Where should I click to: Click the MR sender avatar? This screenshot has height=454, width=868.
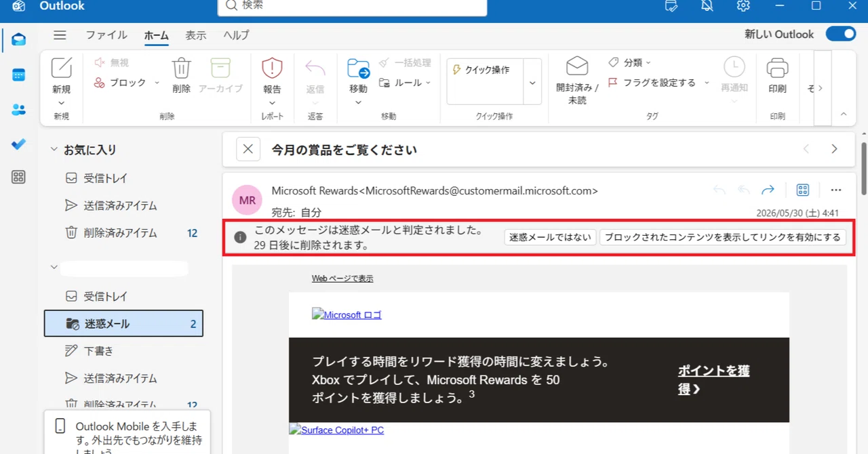coord(248,201)
